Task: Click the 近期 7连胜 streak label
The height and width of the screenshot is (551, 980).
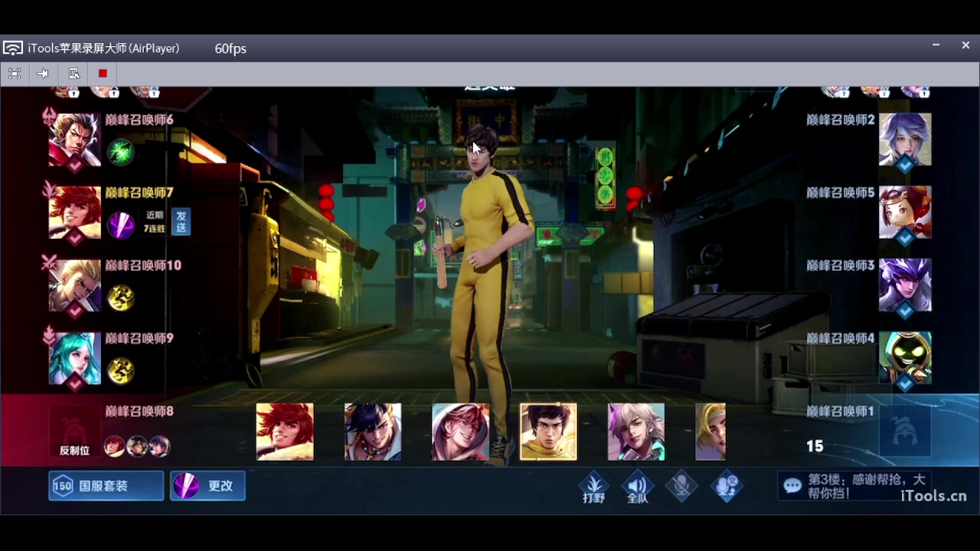Action: [x=154, y=222]
